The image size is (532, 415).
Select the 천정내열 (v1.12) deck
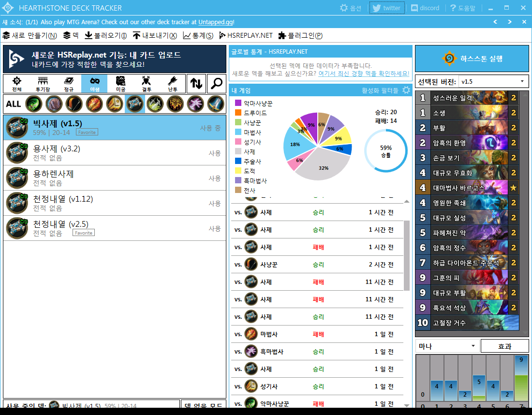[115, 203]
